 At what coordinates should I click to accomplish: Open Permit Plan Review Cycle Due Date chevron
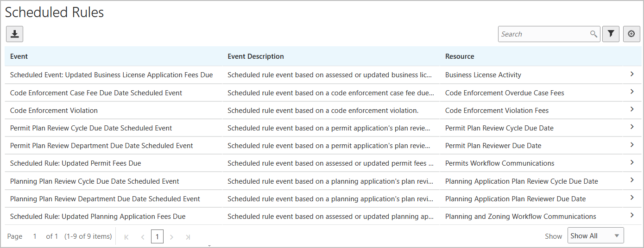pos(632,127)
